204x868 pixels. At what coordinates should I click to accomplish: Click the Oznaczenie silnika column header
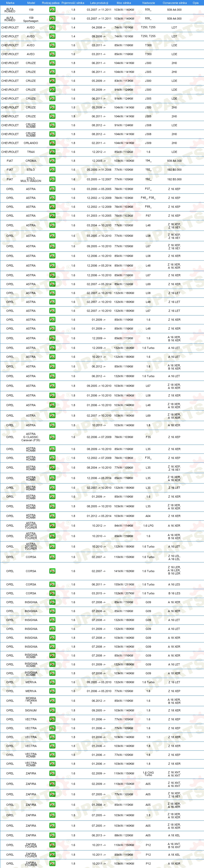tap(175, 3)
